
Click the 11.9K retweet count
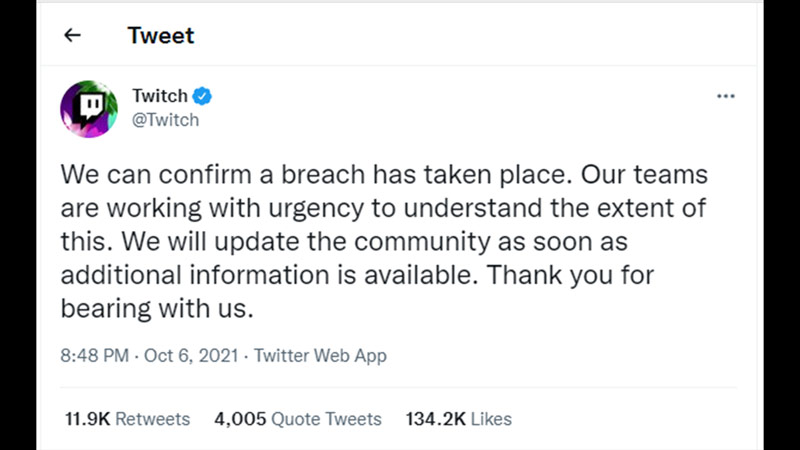coord(87,419)
